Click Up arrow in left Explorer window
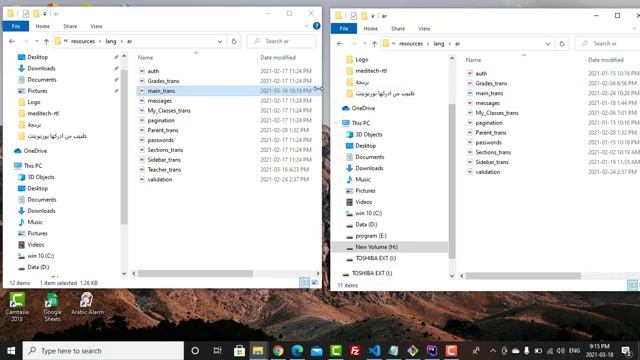Viewport: 640px width, 360px height. [46, 41]
